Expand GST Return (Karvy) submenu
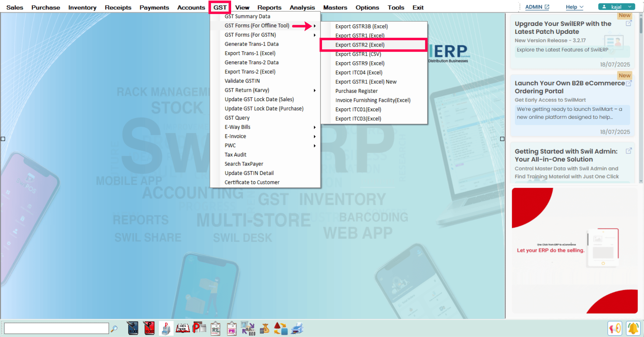This screenshot has width=644, height=337. (265, 90)
